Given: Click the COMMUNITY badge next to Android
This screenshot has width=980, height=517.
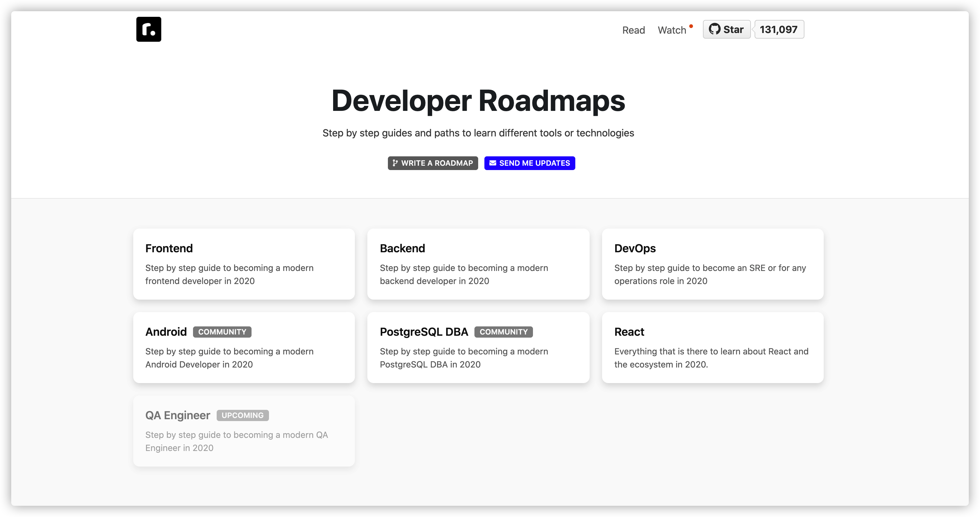Looking at the screenshot, I should (x=222, y=332).
